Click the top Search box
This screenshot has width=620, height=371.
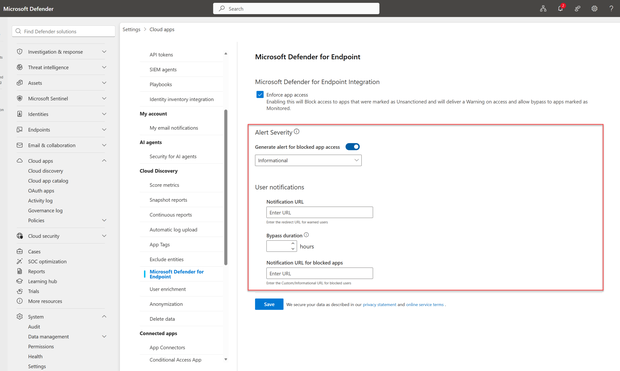point(296,8)
